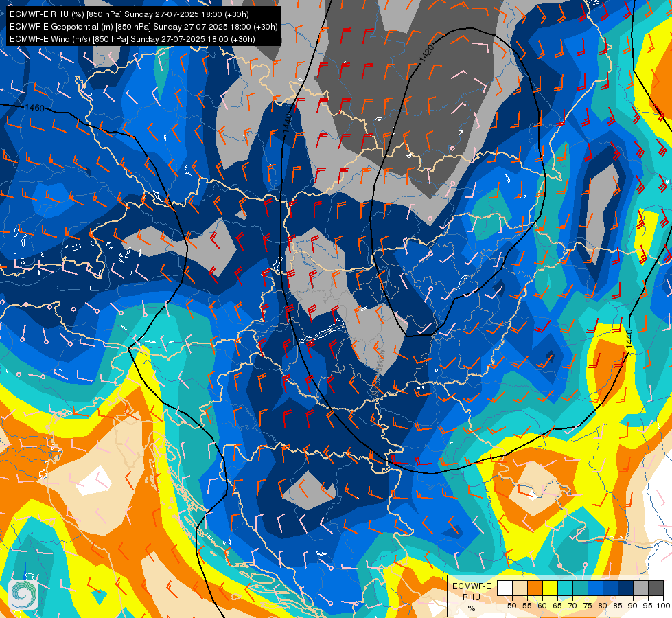Select the beige legend swatch between 50 and 55
This screenshot has width=672, height=618.
click(x=520, y=588)
